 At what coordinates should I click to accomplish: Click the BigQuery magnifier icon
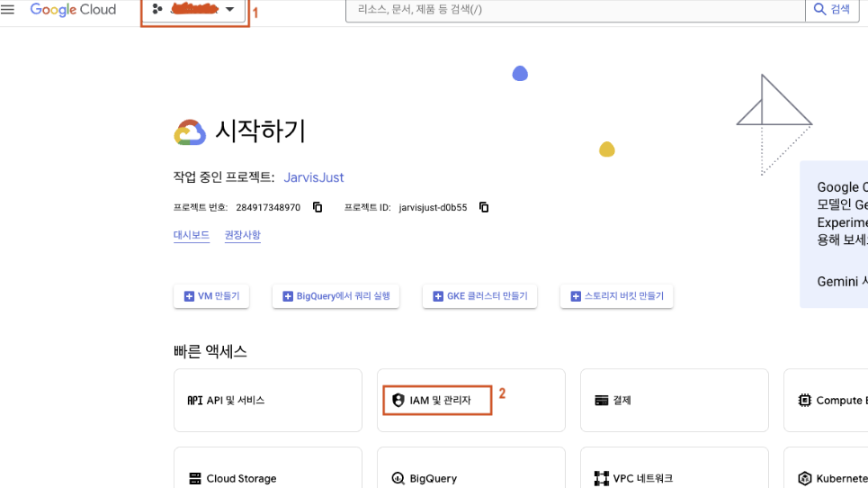[398, 478]
